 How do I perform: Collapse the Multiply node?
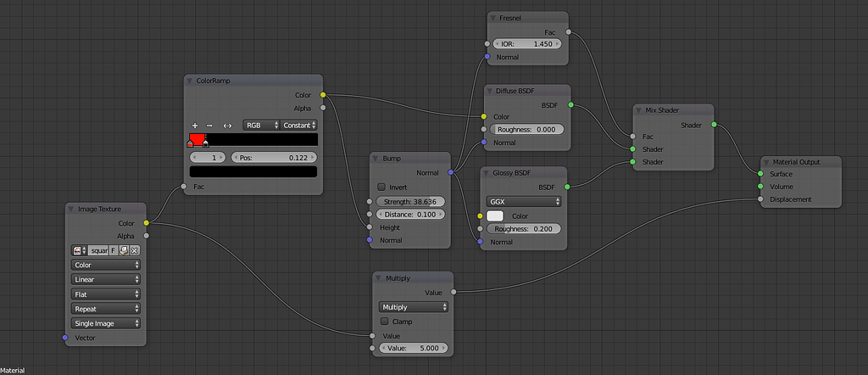[379, 278]
